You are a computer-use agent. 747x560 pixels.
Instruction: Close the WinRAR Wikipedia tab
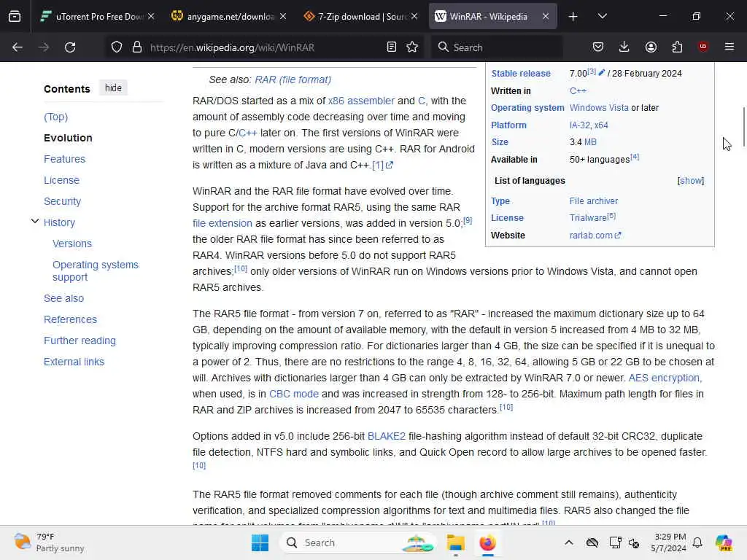click(546, 16)
